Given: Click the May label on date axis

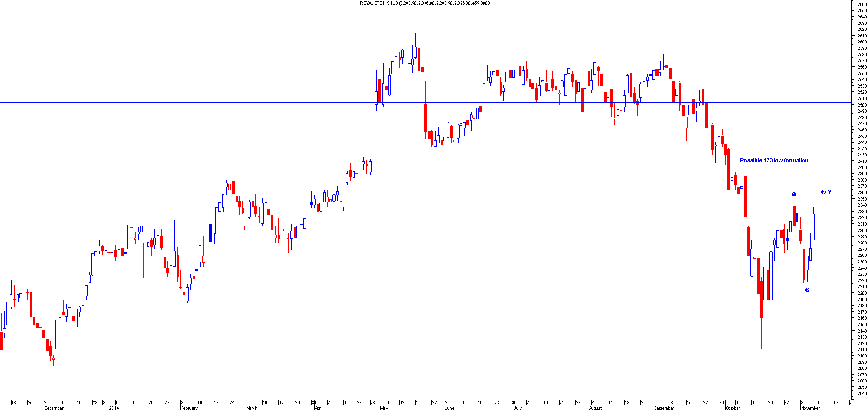Looking at the screenshot, I should point(384,408).
